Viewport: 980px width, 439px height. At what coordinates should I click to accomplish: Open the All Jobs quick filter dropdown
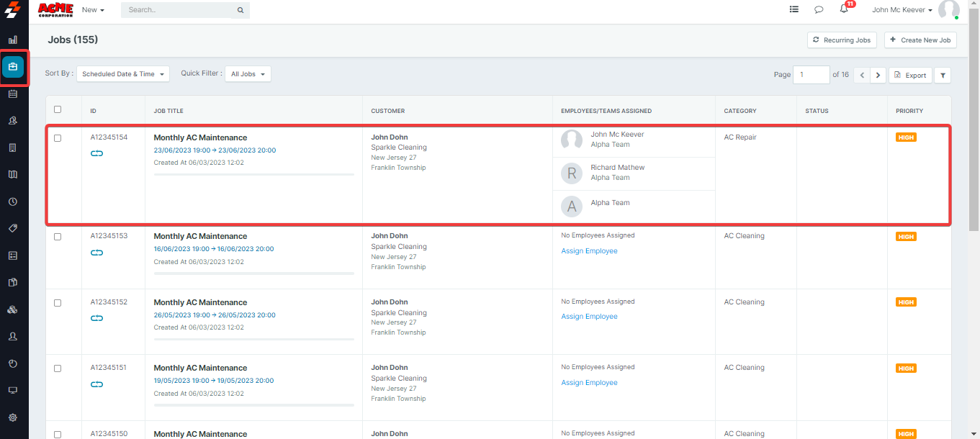[248, 74]
